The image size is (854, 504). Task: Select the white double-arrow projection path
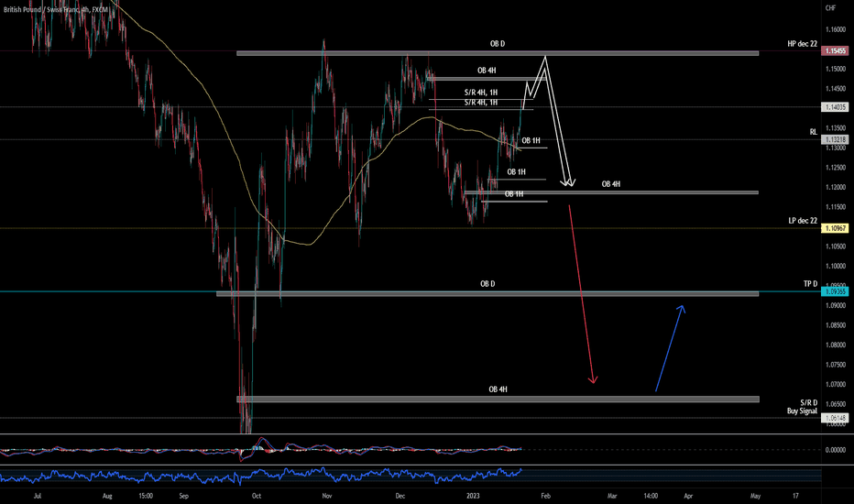[x=555, y=121]
